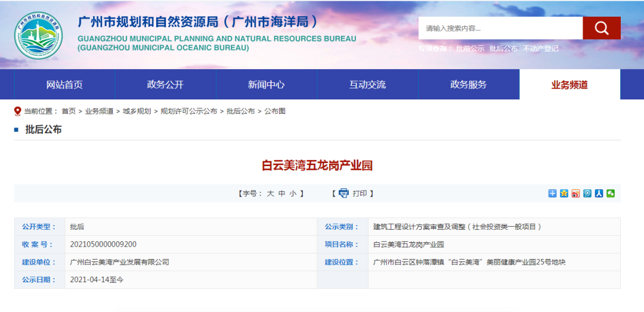Screen dimensions: 644x312
Task: Share to Sina Weibo icon
Action: (x=575, y=194)
